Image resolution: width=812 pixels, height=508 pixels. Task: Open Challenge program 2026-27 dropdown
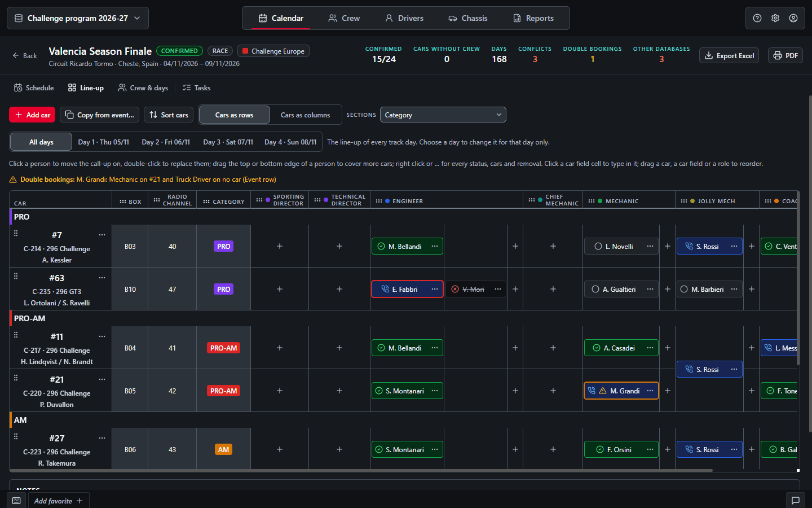78,18
